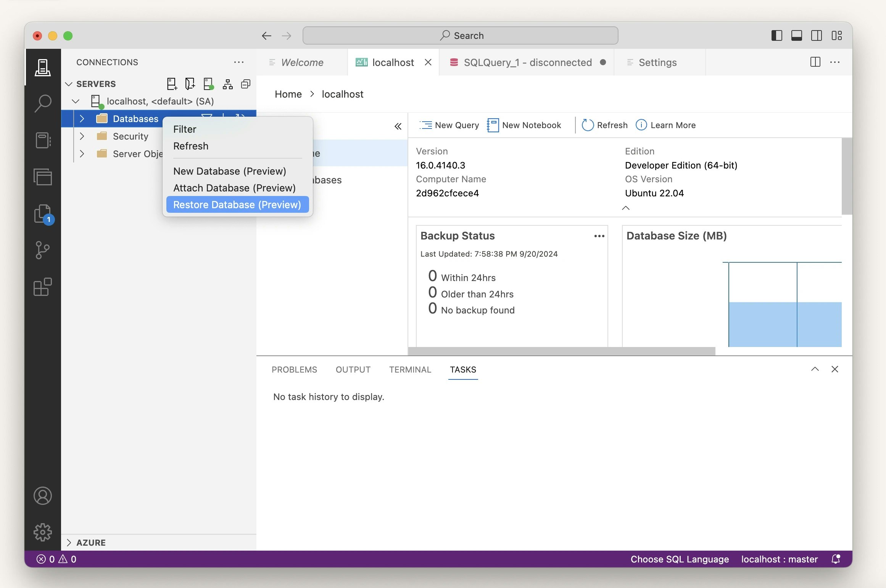Open the Connections view in activity bar

coord(42,67)
